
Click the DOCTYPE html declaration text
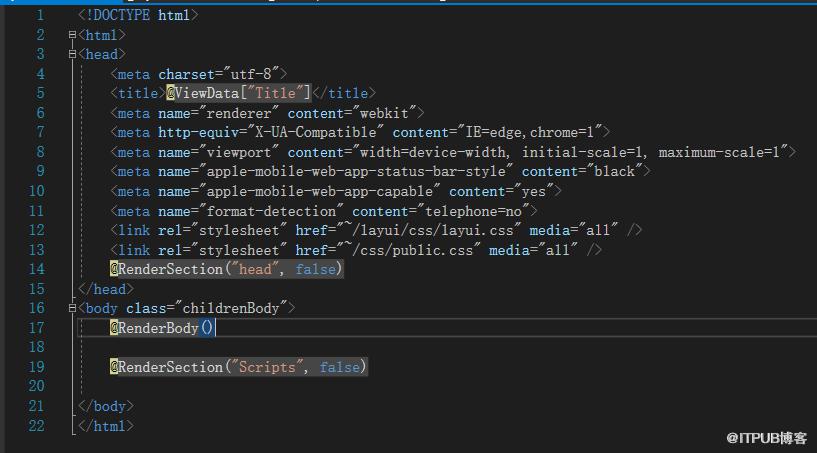pos(138,15)
